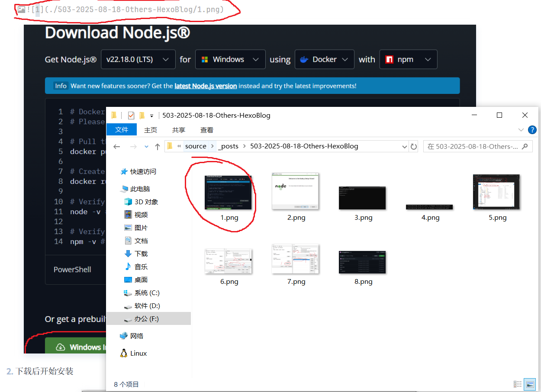This screenshot has height=392, width=541.
Task: Expand the chevron after source in the path
Action: pyautogui.click(x=213, y=146)
